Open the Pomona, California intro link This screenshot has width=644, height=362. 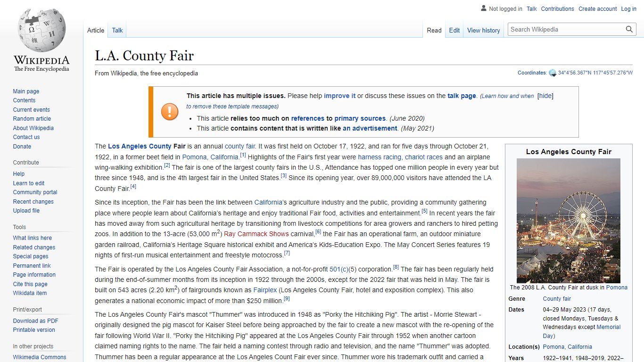pyautogui.click(x=210, y=157)
